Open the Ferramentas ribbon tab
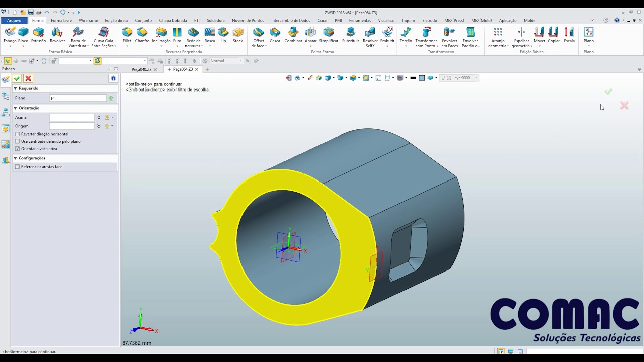The image size is (644, 362). coord(360,21)
